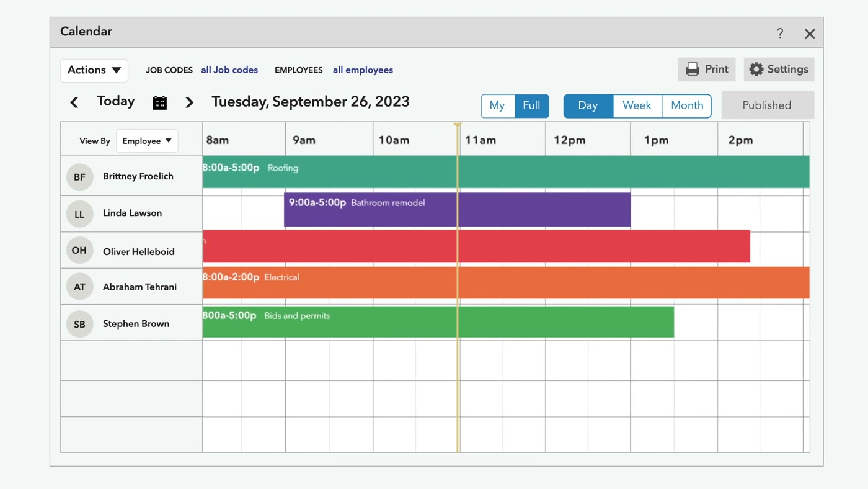Open Linda's Bathroom remodel shift block
868x489 pixels.
(457, 209)
